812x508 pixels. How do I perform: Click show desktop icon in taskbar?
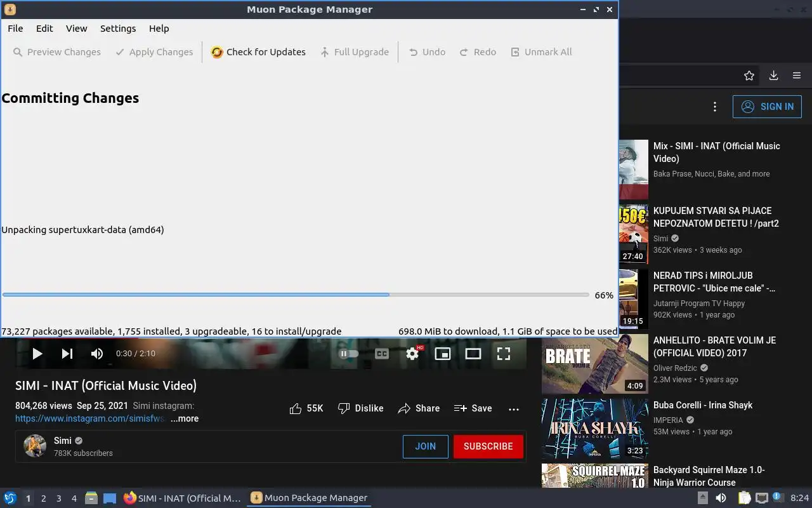[110, 498]
